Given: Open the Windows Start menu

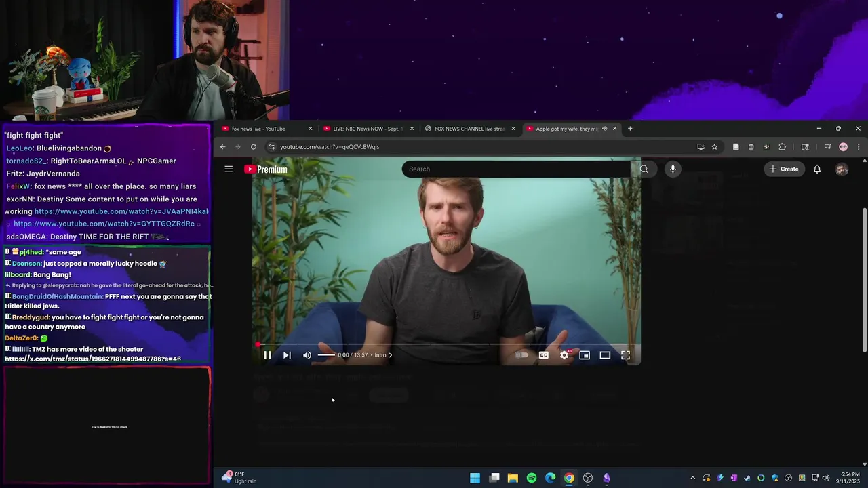Looking at the screenshot, I should click(x=475, y=478).
